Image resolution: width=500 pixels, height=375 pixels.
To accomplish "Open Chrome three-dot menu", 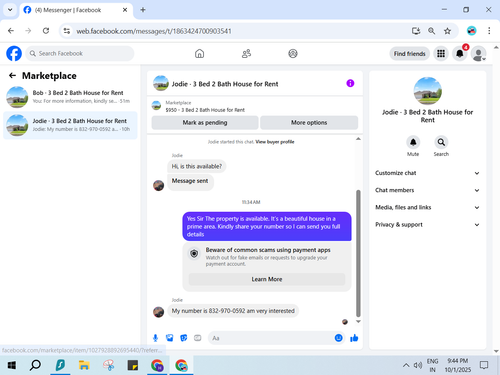I will pos(489,31).
